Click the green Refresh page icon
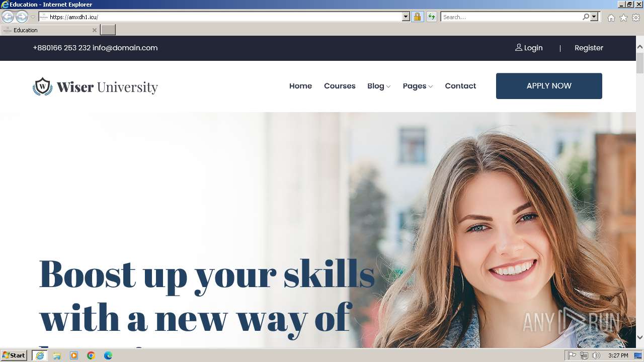644x362 pixels. click(x=431, y=17)
